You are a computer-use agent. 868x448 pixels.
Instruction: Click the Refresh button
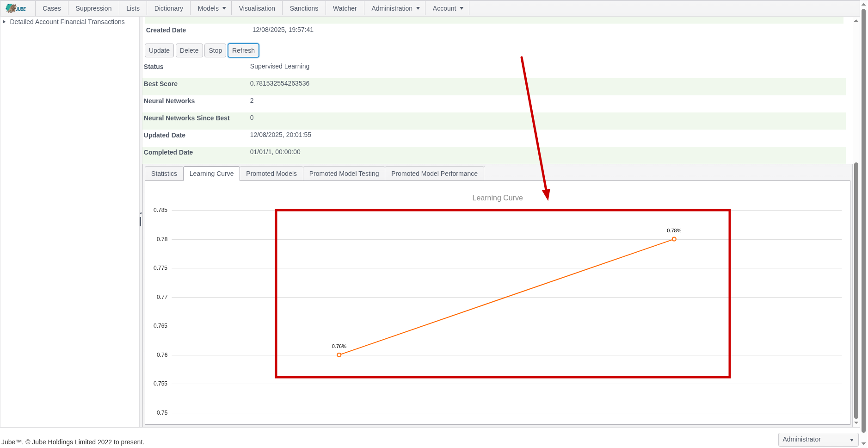[243, 50]
